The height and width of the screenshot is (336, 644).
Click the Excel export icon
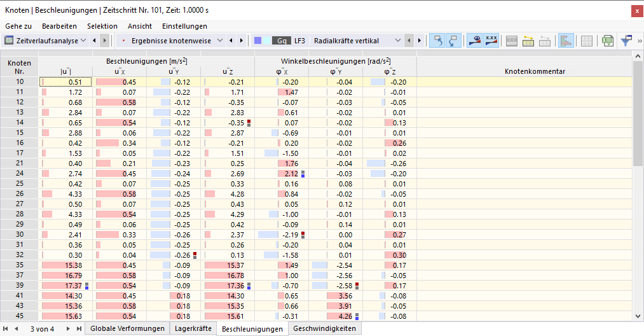point(607,41)
